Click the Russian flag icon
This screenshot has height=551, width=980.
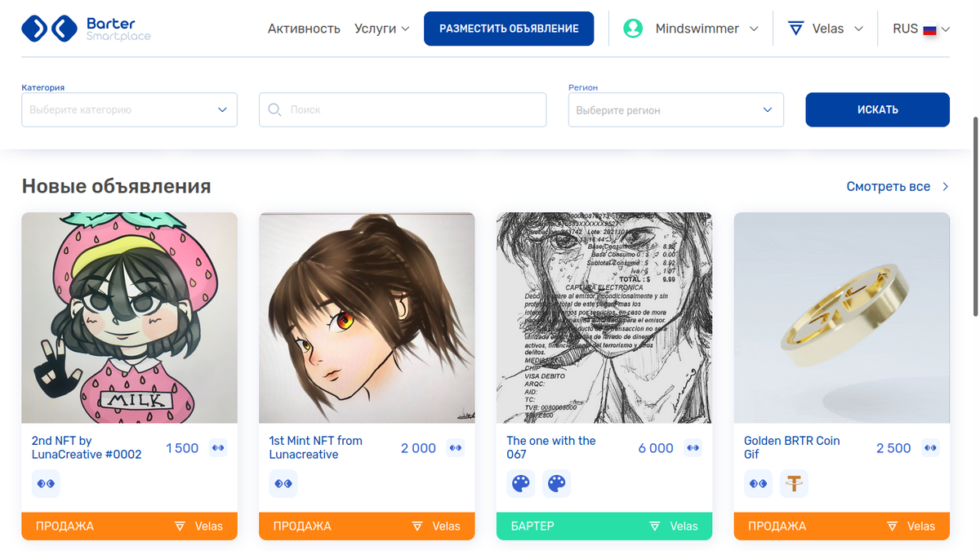(929, 29)
